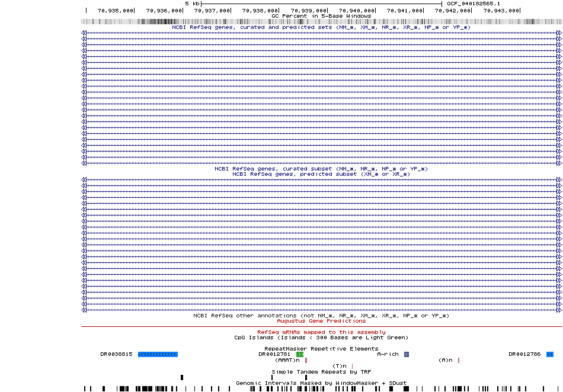
Task: Open NCBI RefSeq curated and predicted sets title
Action: pyautogui.click(x=321, y=27)
